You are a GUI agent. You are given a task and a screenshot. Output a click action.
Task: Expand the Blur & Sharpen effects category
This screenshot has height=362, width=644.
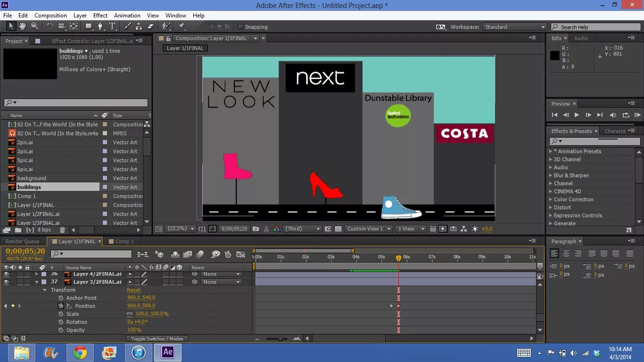(x=550, y=175)
